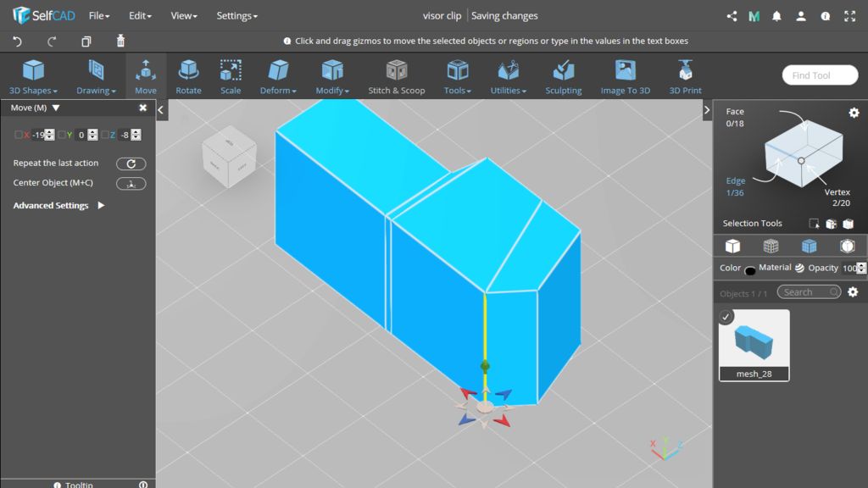Expand the Deform tool dropdown
The image size is (868, 488).
coord(278,76)
